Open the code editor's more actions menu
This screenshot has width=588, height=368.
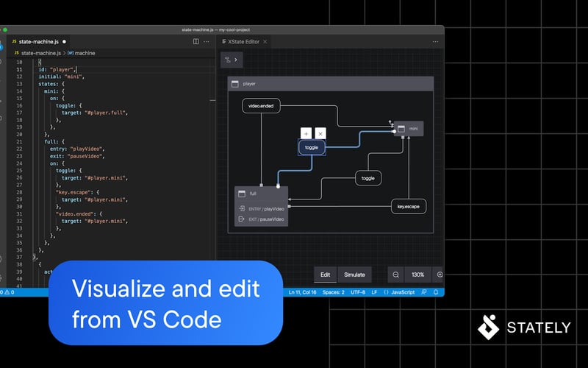pyautogui.click(x=207, y=42)
